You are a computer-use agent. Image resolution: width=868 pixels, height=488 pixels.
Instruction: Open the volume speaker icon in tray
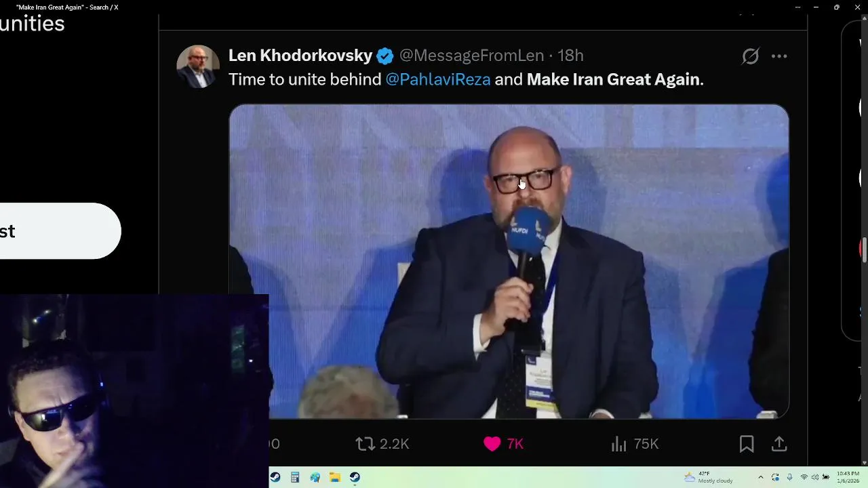pos(815,477)
